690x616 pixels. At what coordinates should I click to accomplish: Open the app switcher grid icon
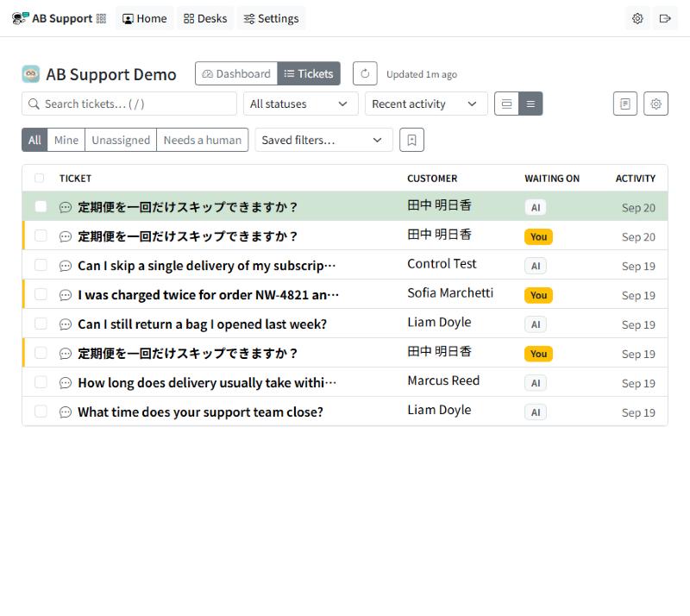[101, 18]
